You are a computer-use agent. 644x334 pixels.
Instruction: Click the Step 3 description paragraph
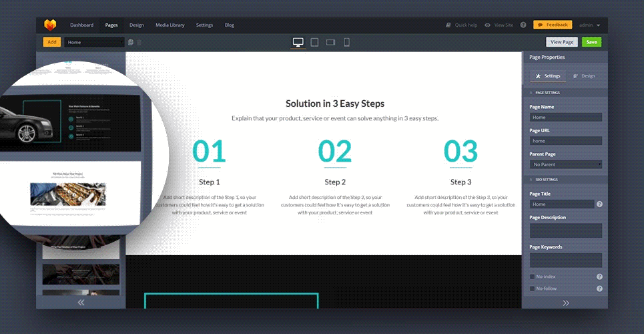[x=461, y=205]
